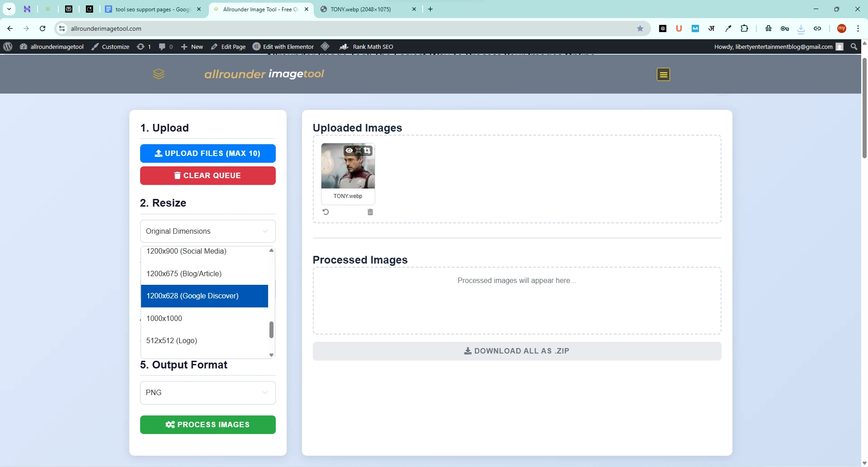
Task: Select 1200x628 (Google Discover) option
Action: point(204,296)
